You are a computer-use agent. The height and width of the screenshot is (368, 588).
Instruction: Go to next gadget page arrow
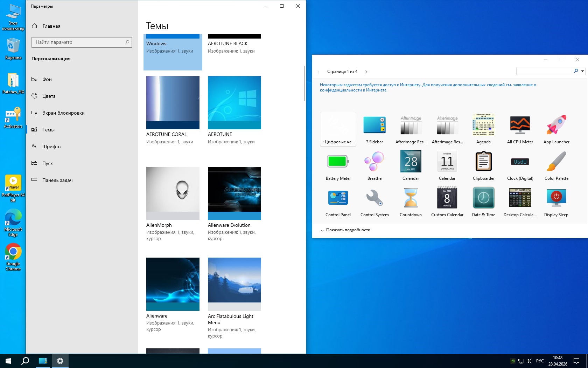coord(366,71)
